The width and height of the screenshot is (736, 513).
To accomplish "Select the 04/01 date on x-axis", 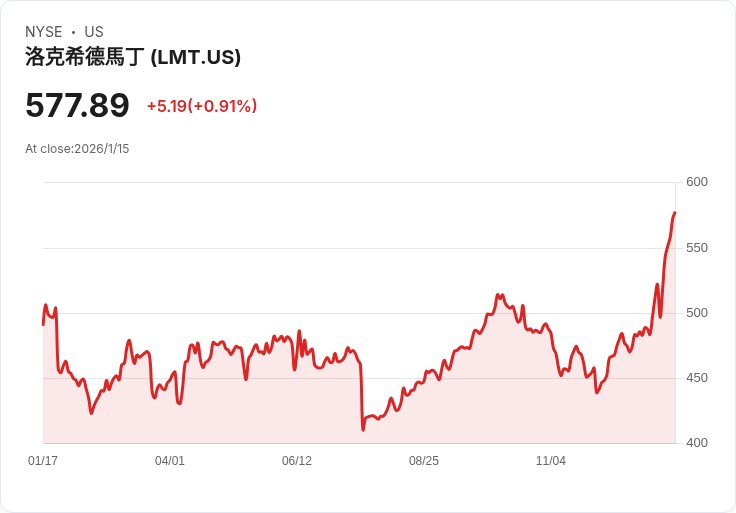I will [170, 461].
